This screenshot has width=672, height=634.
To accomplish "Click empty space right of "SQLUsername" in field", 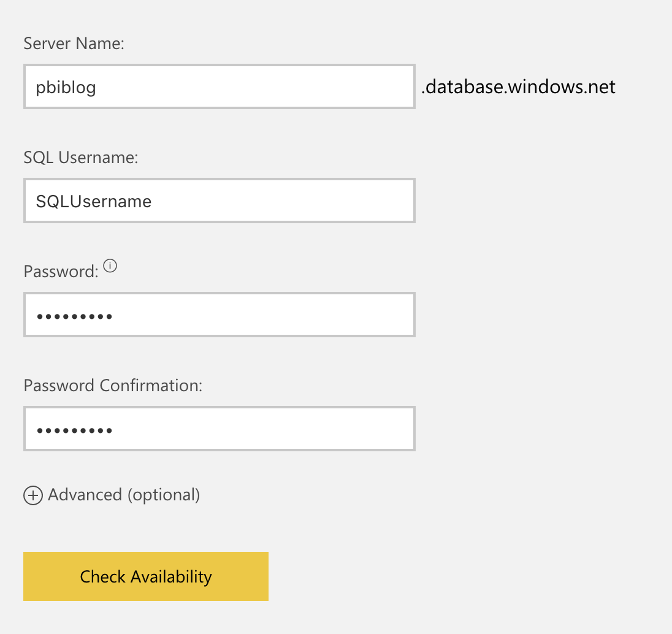I will tap(294, 201).
